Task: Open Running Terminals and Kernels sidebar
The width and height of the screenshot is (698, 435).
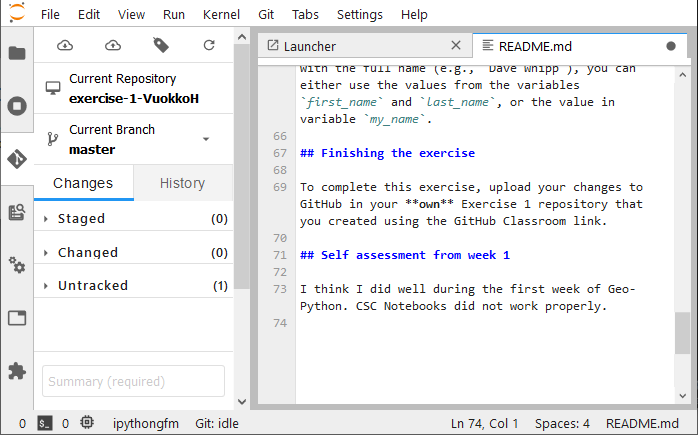Action: (17, 106)
